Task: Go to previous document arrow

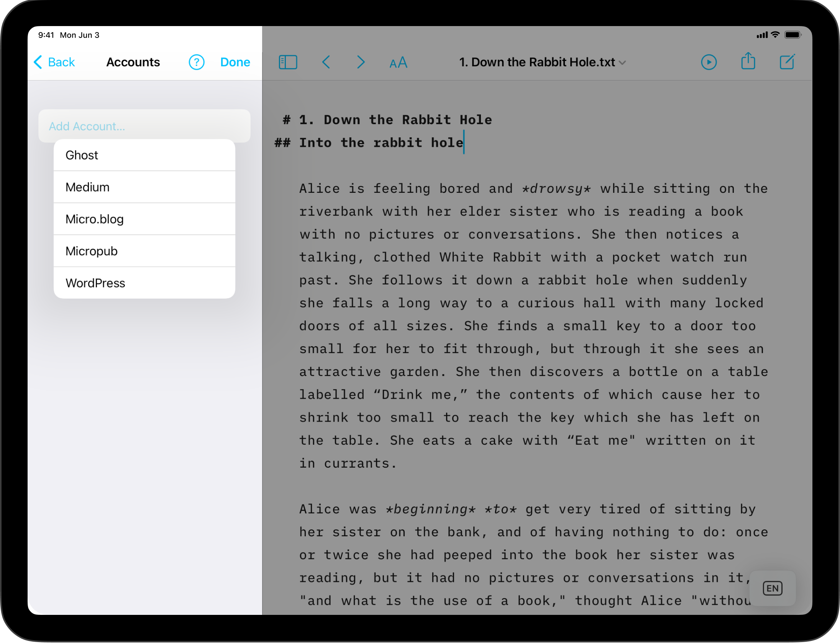Action: (326, 62)
